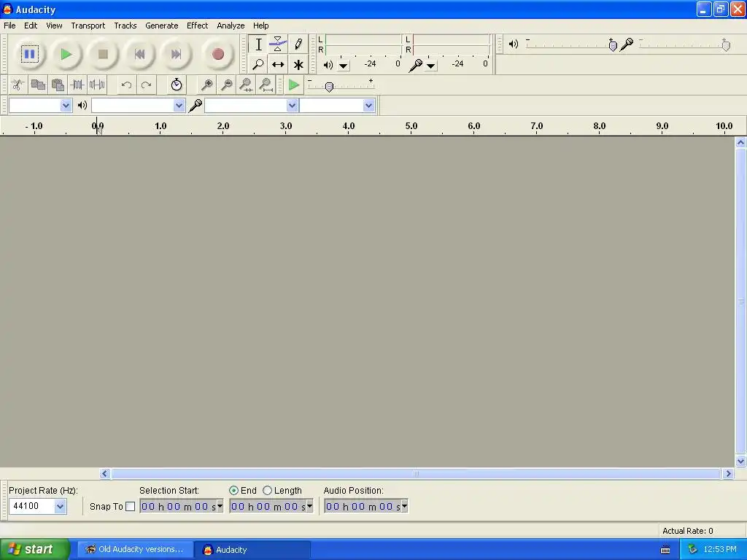747x560 pixels.
Task: Open the Windows start button
Action: click(x=35, y=550)
